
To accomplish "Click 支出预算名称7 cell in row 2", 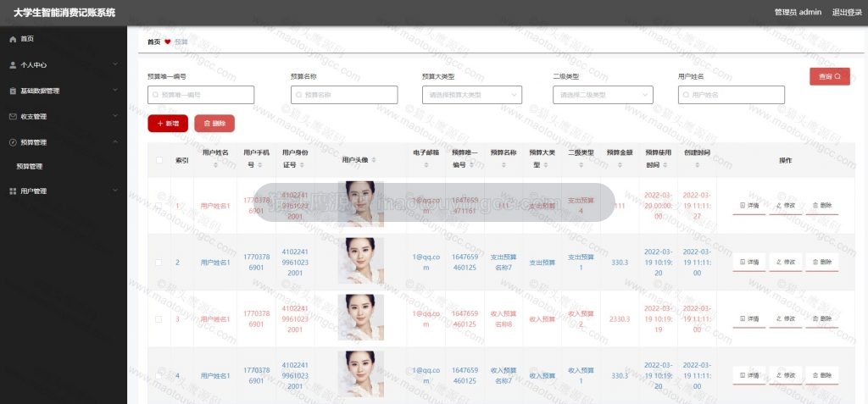I will tap(504, 263).
